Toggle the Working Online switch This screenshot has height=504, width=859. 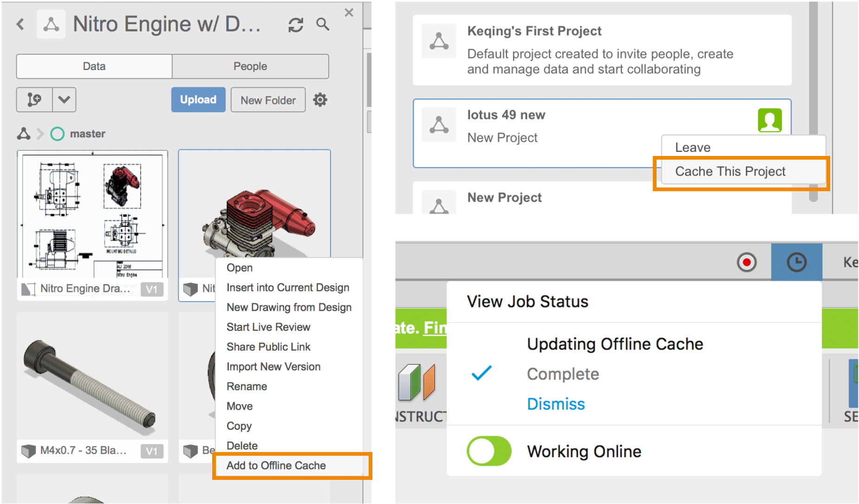489,451
